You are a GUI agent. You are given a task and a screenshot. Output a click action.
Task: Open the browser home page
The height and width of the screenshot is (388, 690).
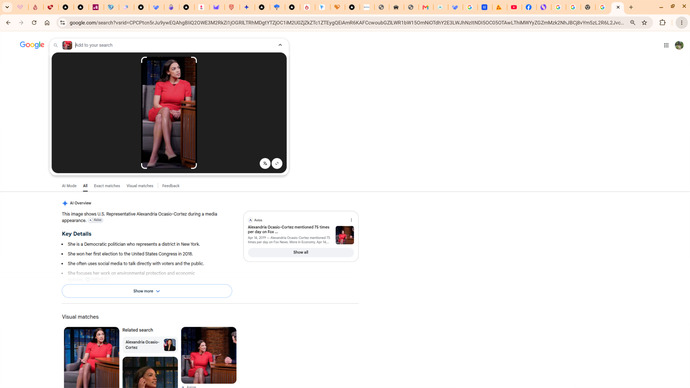click(47, 22)
